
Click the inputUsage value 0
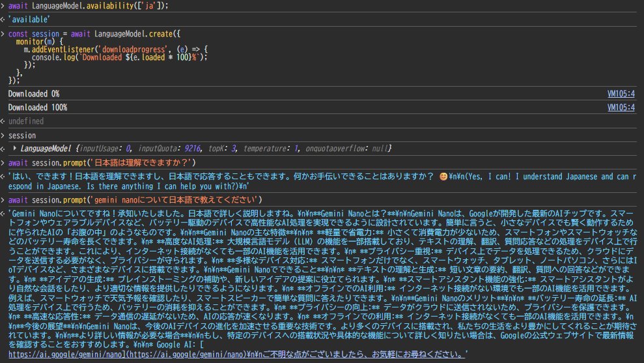coord(128,149)
